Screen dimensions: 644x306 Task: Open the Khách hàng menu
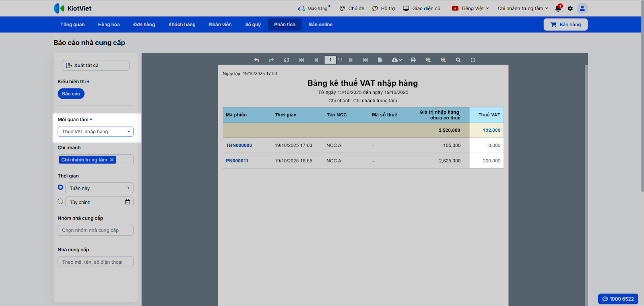coord(182,25)
